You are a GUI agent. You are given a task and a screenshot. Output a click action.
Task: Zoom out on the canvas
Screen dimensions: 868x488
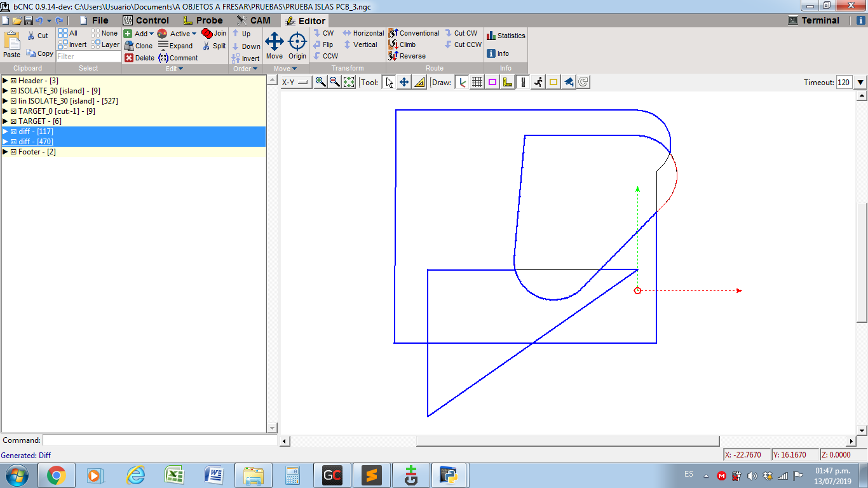tap(334, 82)
